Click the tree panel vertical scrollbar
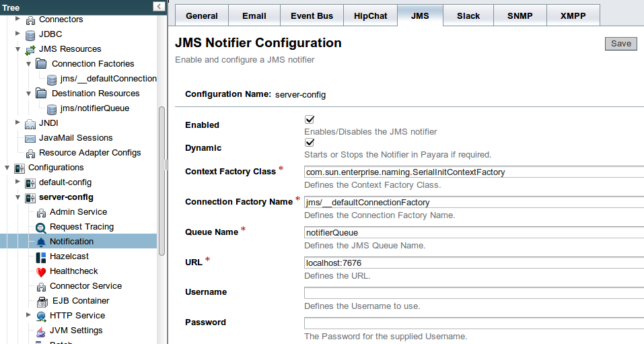Screen dimensions: 644x344 (162, 181)
